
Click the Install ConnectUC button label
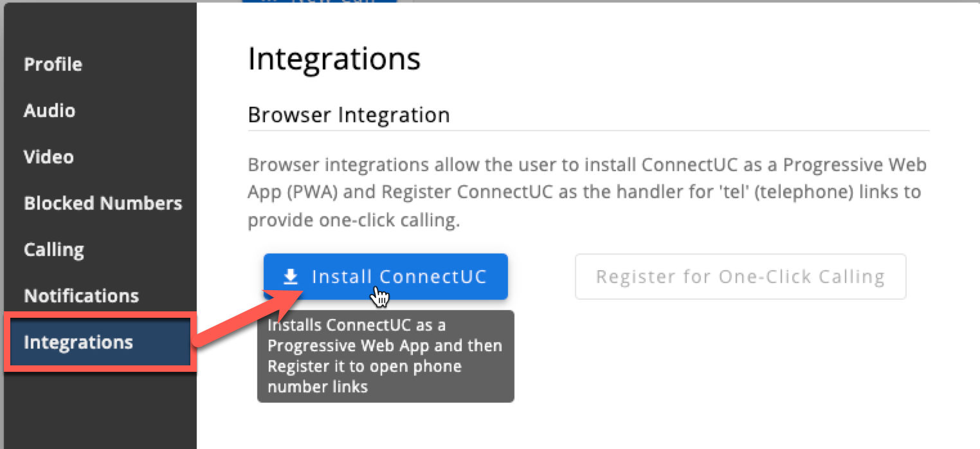[399, 277]
